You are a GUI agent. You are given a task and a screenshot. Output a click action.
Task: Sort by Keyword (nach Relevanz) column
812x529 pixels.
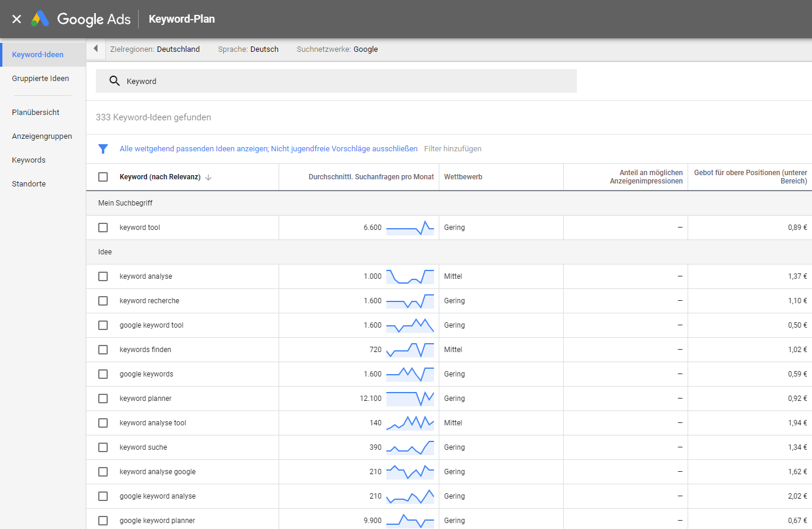pos(160,177)
